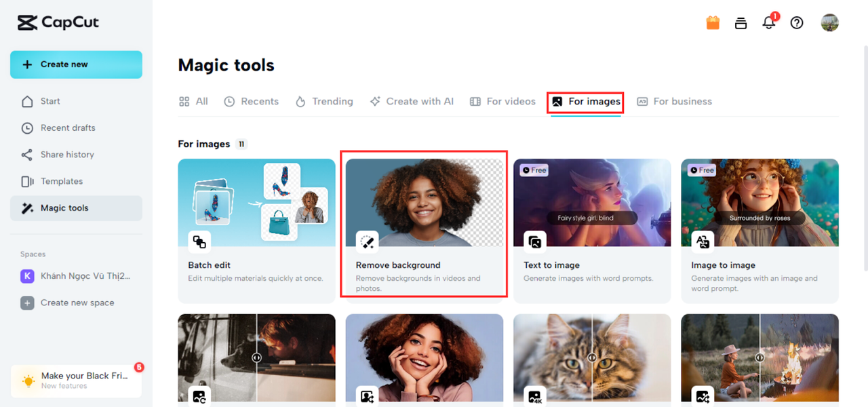Click the 'Remove background' title text
The height and width of the screenshot is (407, 868).
click(398, 265)
